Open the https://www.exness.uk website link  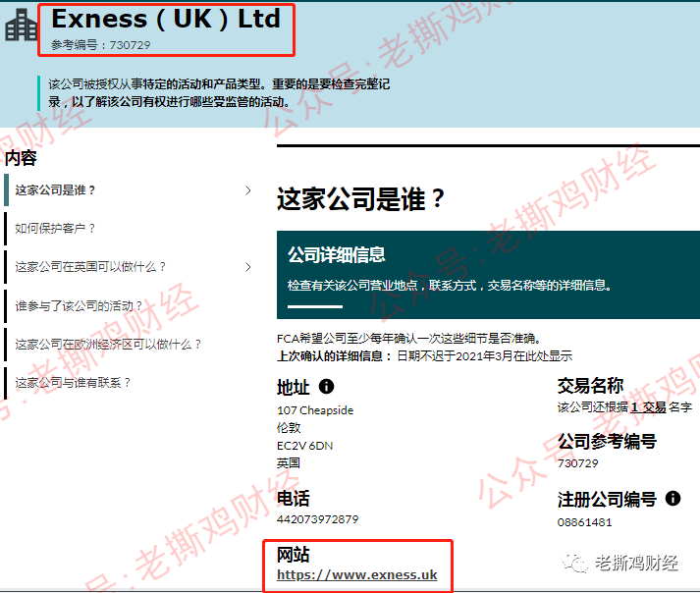(x=357, y=574)
